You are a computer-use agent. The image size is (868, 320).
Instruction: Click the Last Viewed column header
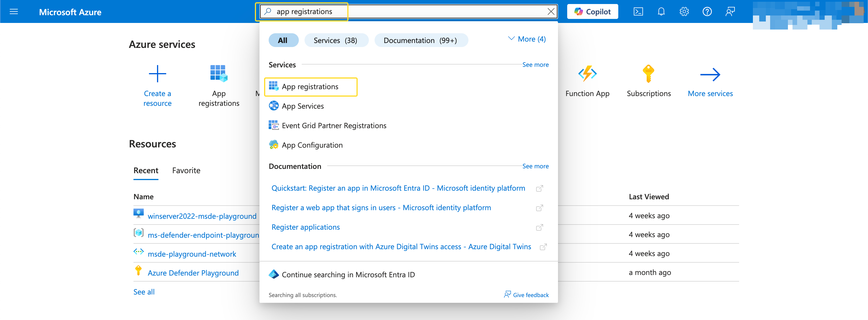(649, 197)
